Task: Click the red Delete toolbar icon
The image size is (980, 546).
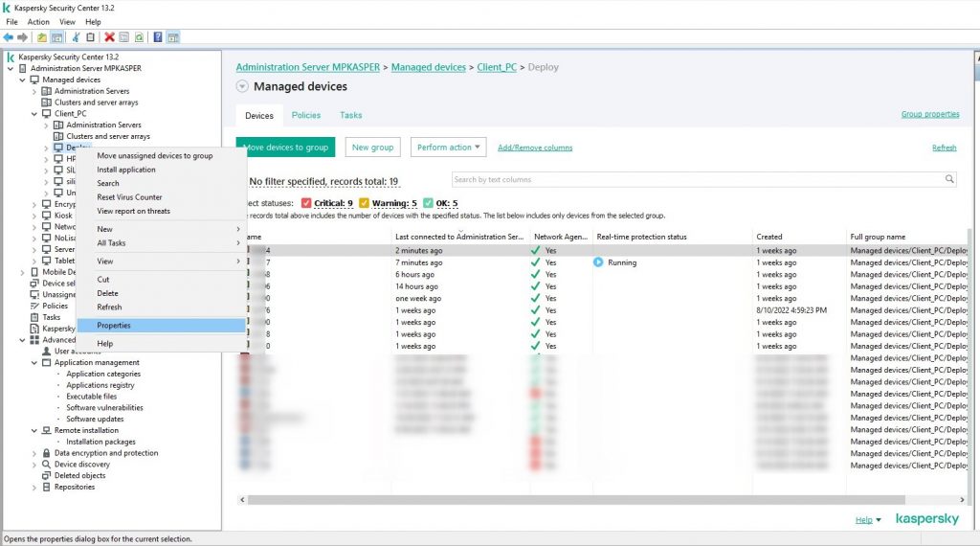Action: [x=109, y=37]
